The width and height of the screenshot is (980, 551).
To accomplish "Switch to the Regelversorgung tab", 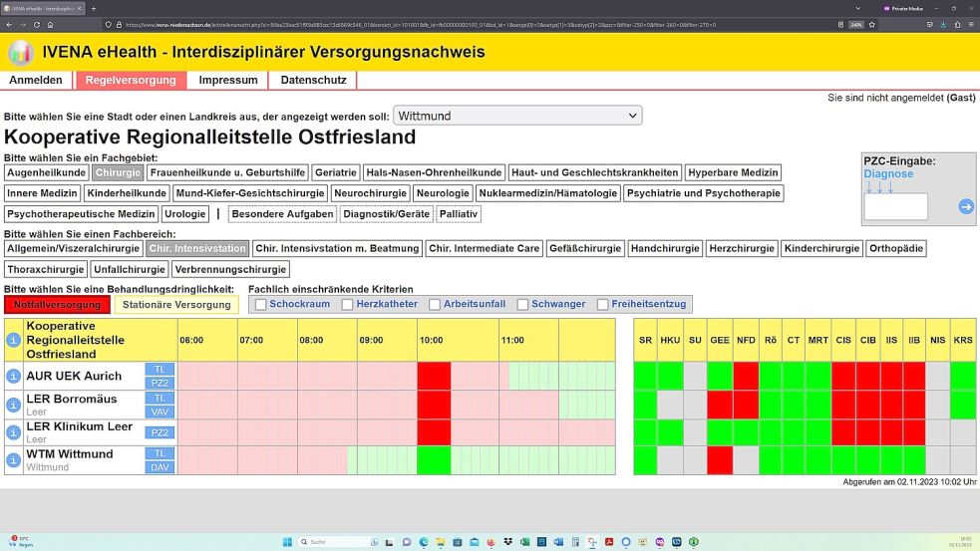I will pyautogui.click(x=131, y=80).
